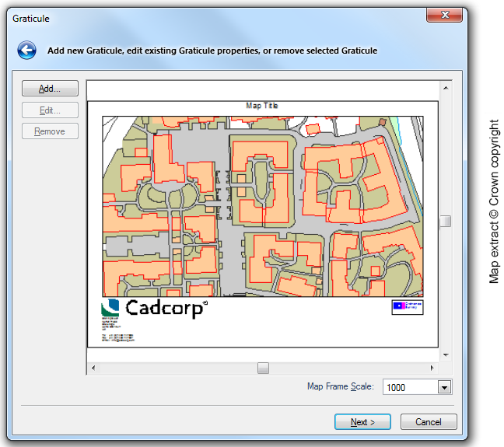Click the blue back arrow icon
This screenshot has width=504, height=447.
tap(27, 51)
